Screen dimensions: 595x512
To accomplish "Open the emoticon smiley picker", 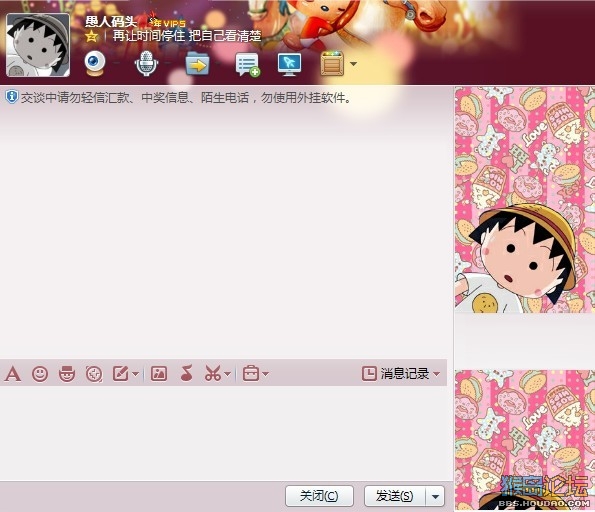I will click(40, 374).
